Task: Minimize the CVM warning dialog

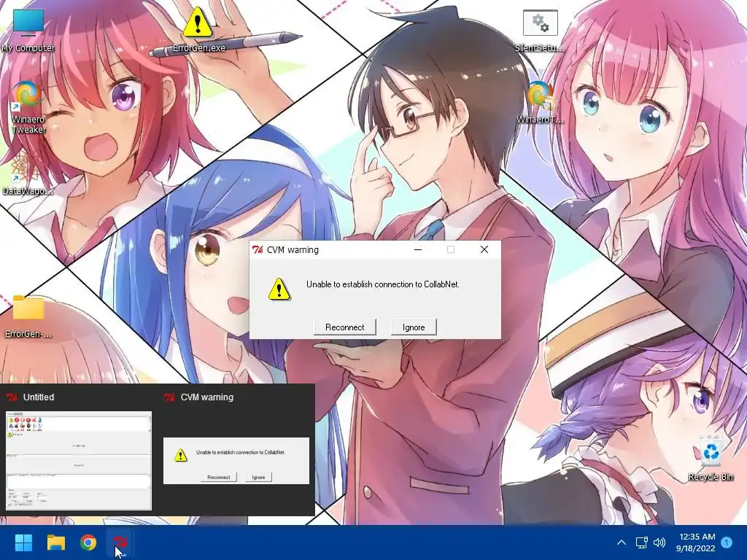Action: [x=418, y=249]
